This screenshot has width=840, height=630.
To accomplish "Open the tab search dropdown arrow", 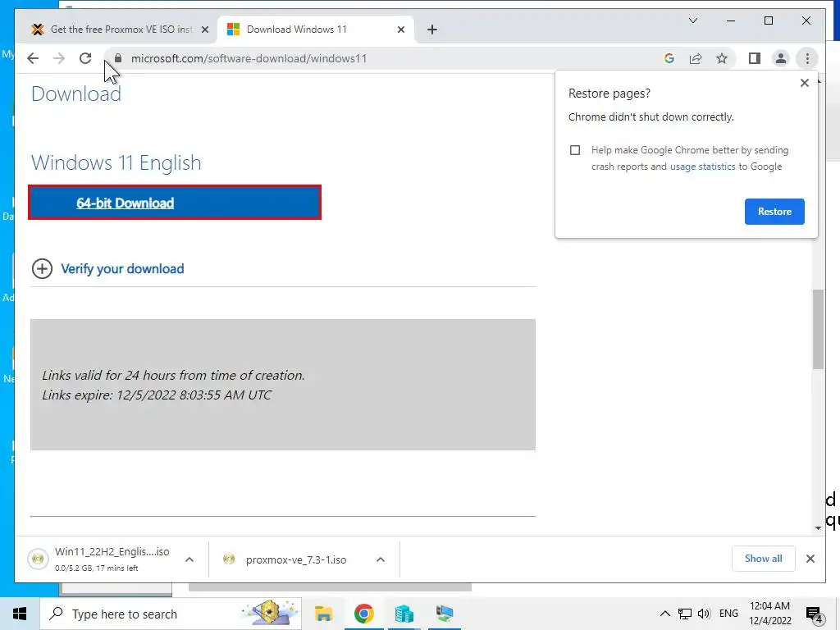I will pyautogui.click(x=692, y=21).
